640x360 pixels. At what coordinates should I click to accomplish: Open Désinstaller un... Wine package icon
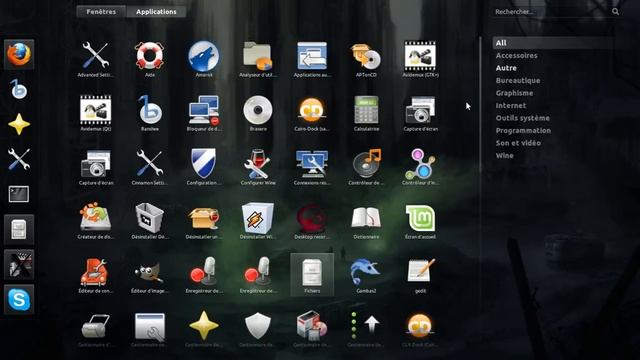(204, 221)
